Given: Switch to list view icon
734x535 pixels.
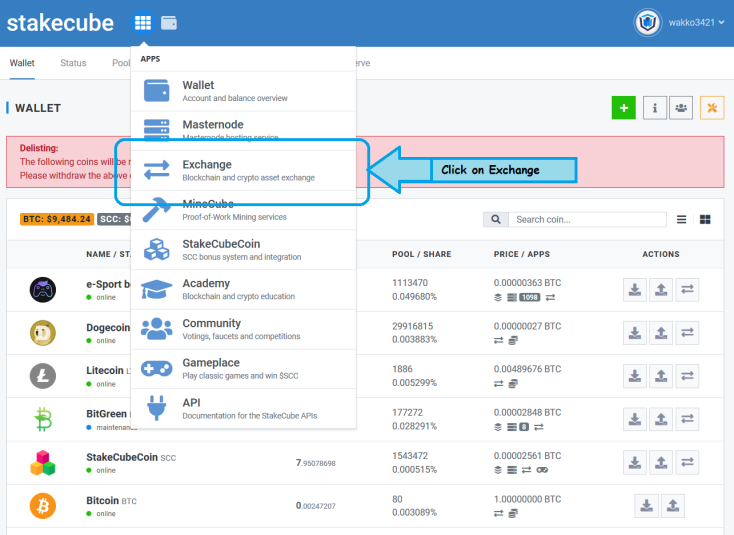Looking at the screenshot, I should click(682, 220).
